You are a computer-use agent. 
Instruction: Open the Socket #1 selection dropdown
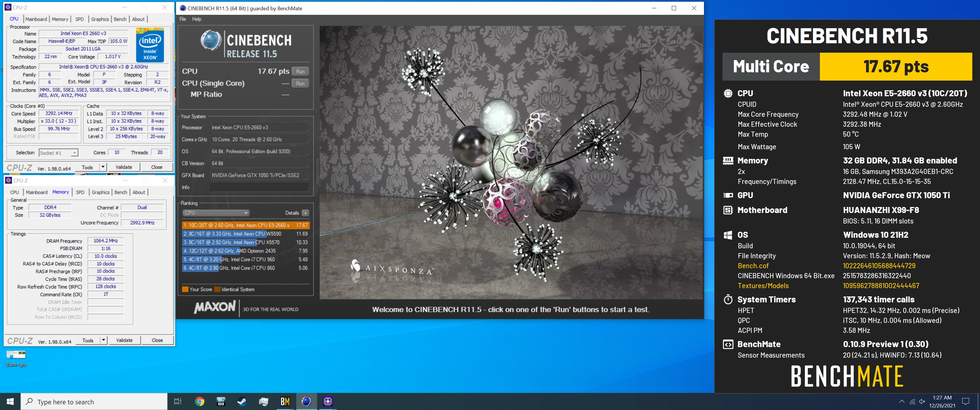click(58, 153)
